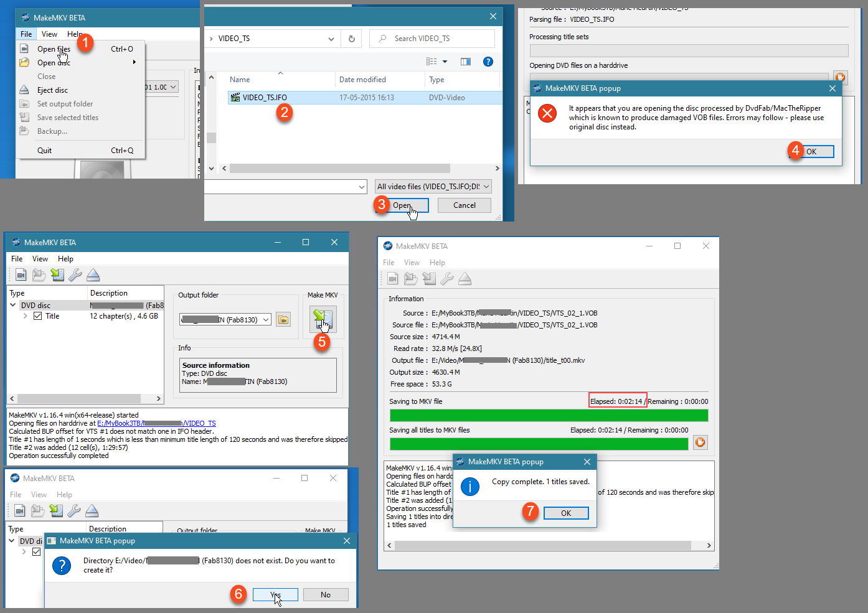
Task: Open Help menu in Output folder window
Action: (x=65, y=259)
